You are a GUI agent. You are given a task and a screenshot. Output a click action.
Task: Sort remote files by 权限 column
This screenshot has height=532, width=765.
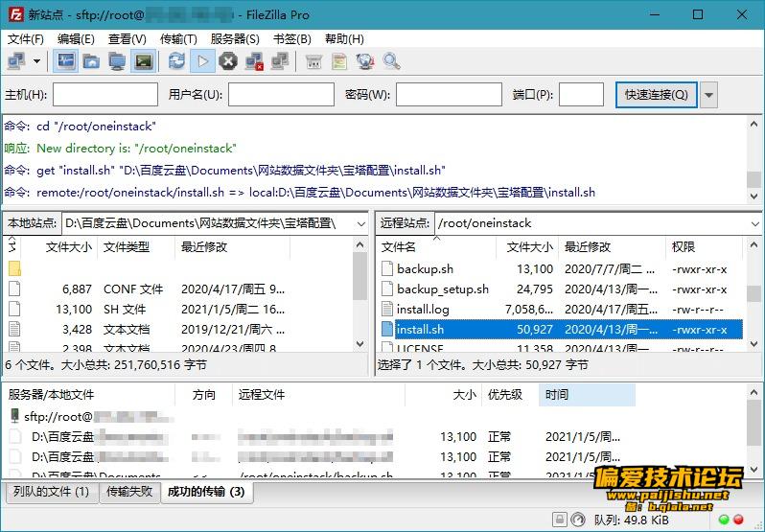pos(705,247)
